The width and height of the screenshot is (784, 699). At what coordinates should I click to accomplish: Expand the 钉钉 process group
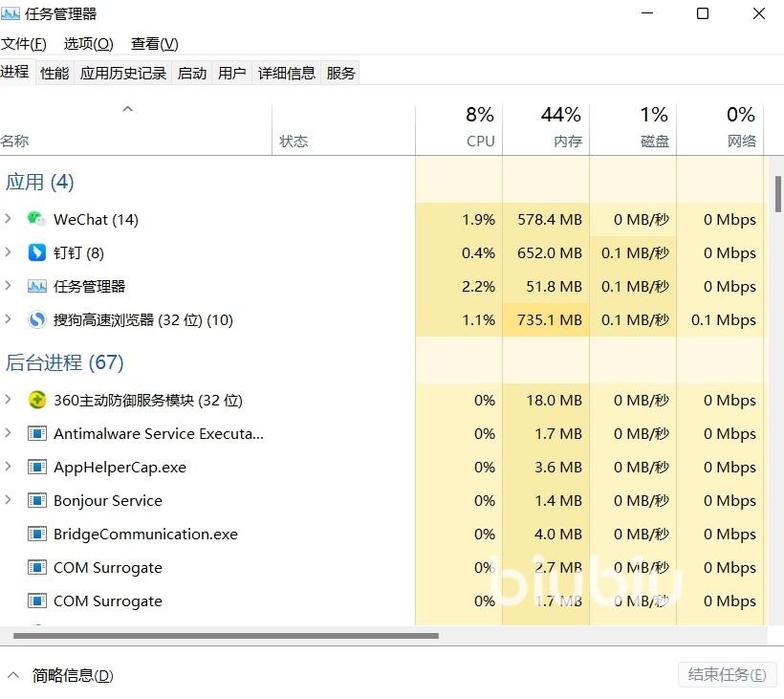click(9, 252)
